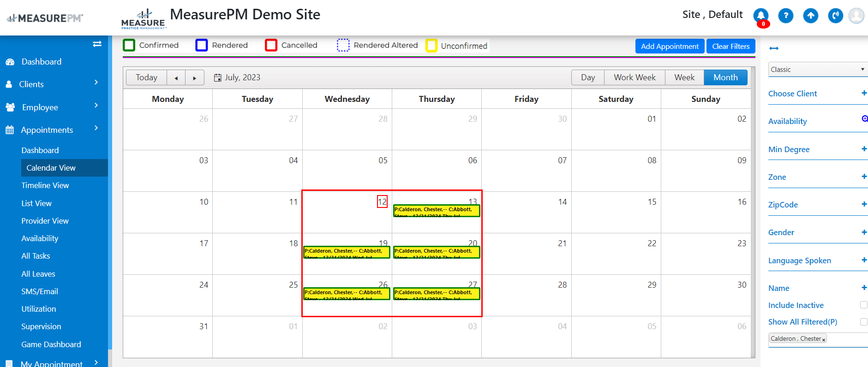Open the Classic view dropdown
The height and width of the screenshot is (367, 868).
[x=818, y=69]
